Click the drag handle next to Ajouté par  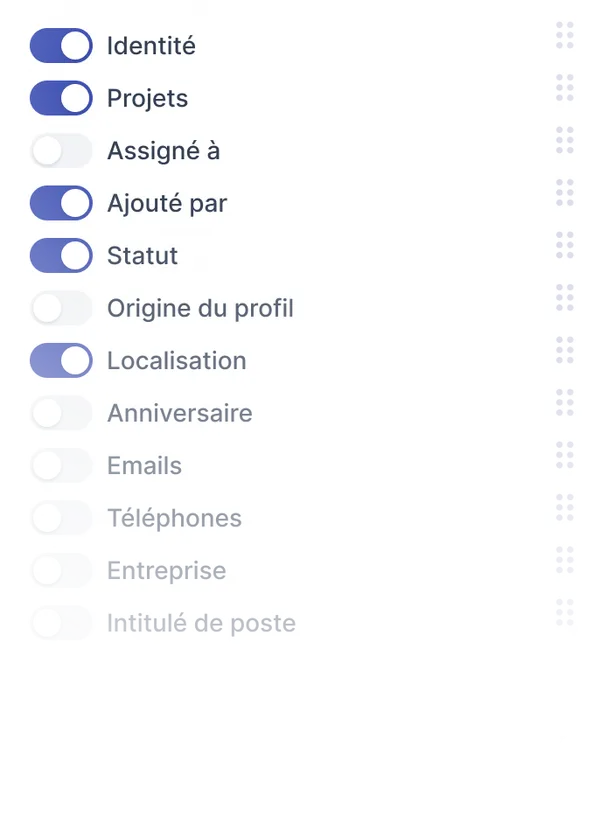564,193
